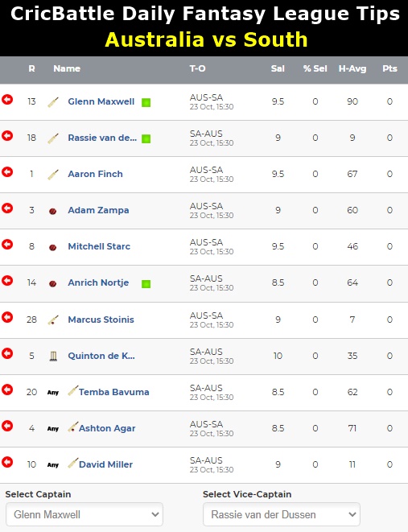408x532 pixels.
Task: Click green status square next to Anrich Nortje
Action: (146, 283)
